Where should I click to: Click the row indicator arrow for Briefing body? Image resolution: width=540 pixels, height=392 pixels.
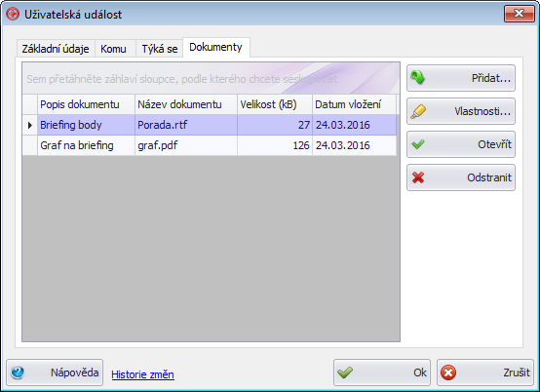30,125
